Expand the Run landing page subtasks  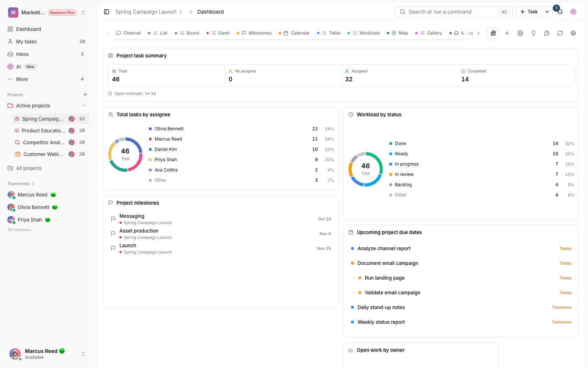coord(354,278)
